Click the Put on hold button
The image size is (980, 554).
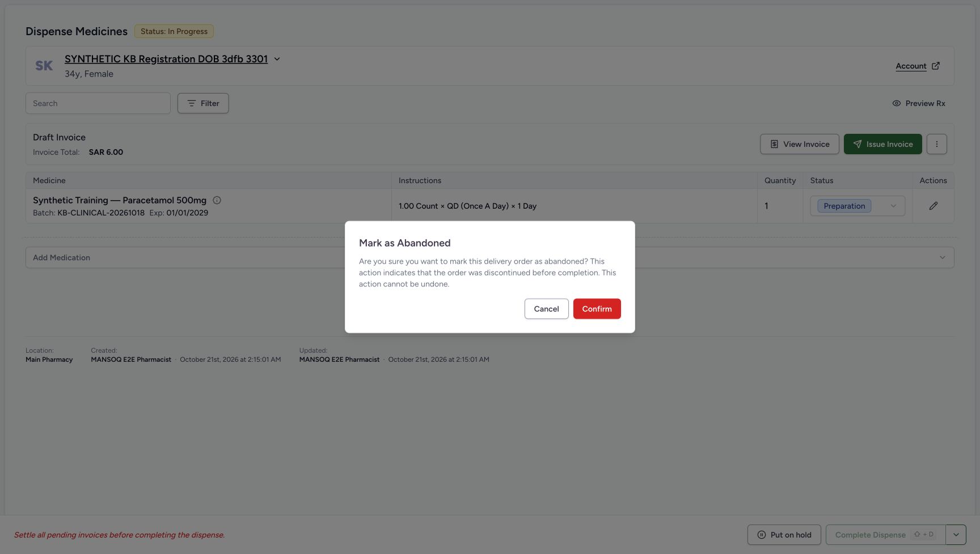pyautogui.click(x=784, y=535)
